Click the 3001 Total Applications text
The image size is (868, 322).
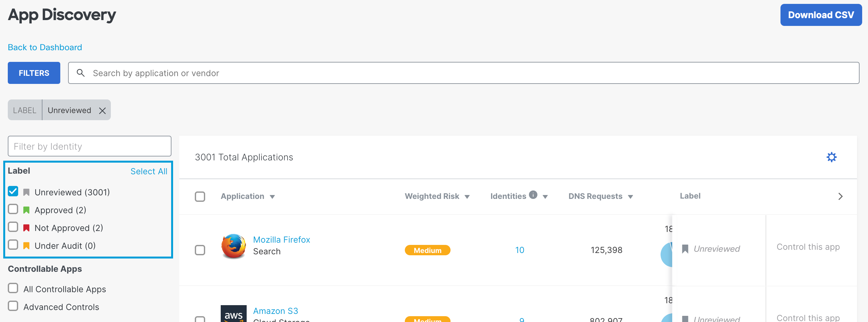pos(244,157)
